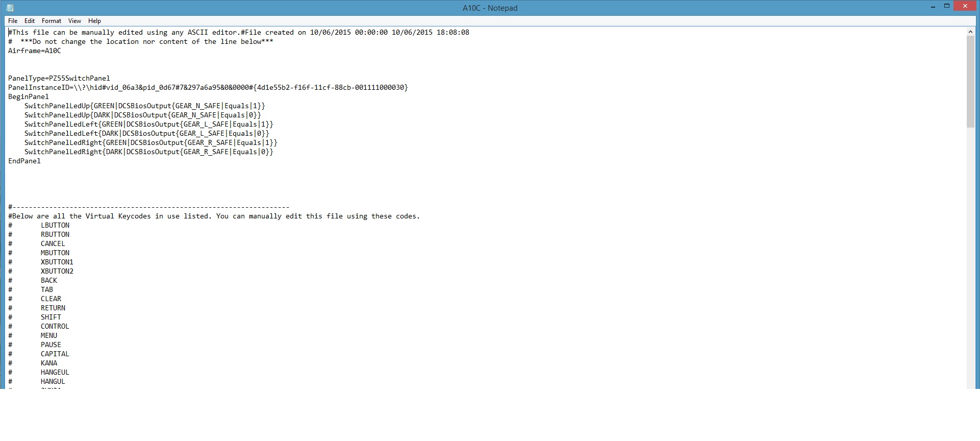Screen dimensions: 980x441
Task: Click SwitchPanelLedRight GREEN GEAR_R_SAFE line
Action: point(151,143)
